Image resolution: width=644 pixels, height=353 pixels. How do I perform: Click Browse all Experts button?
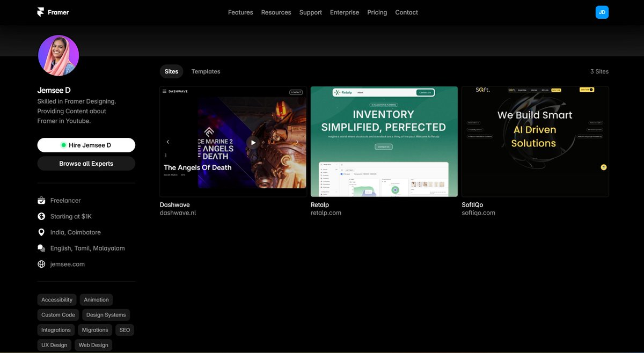pos(86,164)
